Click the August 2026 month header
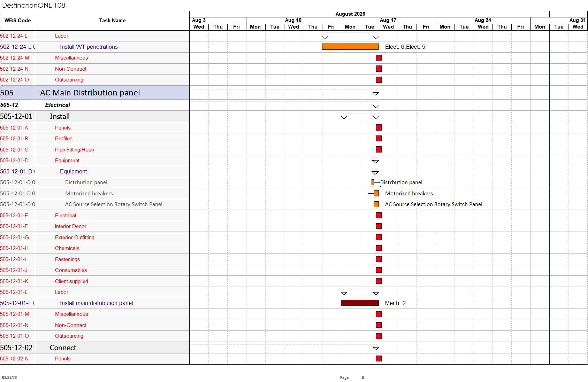The height and width of the screenshot is (382, 588). point(350,14)
